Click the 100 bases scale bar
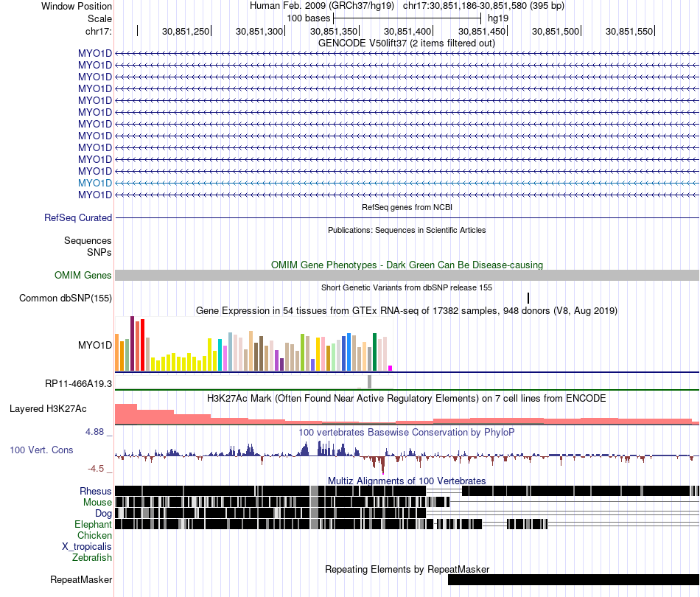The image size is (700, 597). [407, 18]
